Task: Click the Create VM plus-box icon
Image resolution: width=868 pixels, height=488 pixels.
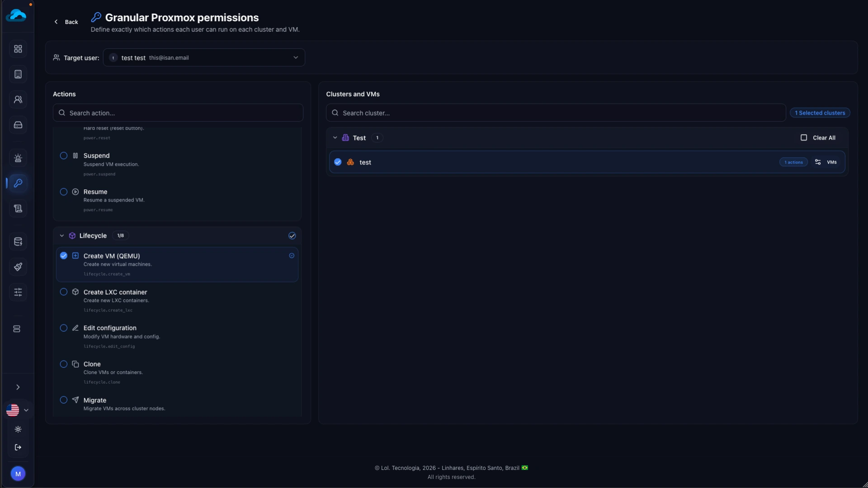Action: point(75,256)
